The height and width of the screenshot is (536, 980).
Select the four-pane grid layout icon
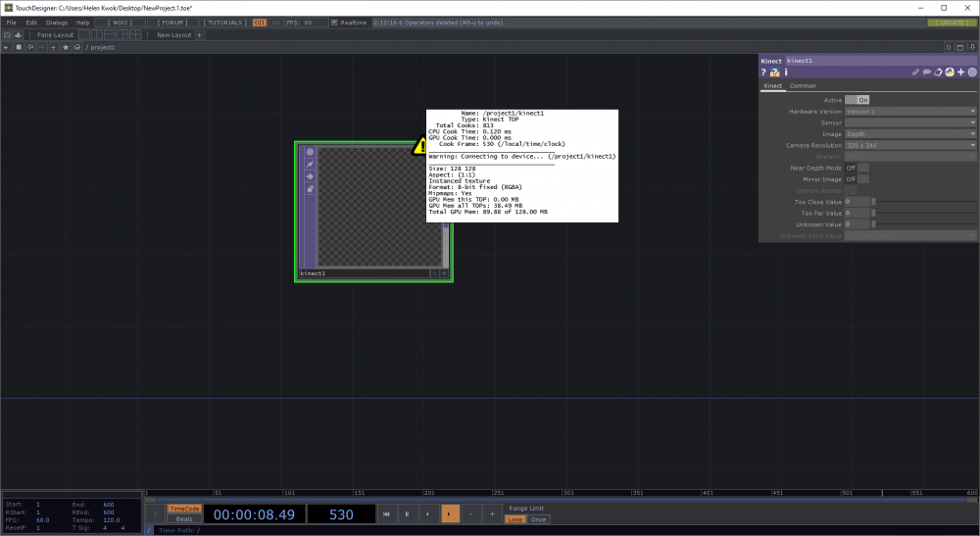click(135, 35)
